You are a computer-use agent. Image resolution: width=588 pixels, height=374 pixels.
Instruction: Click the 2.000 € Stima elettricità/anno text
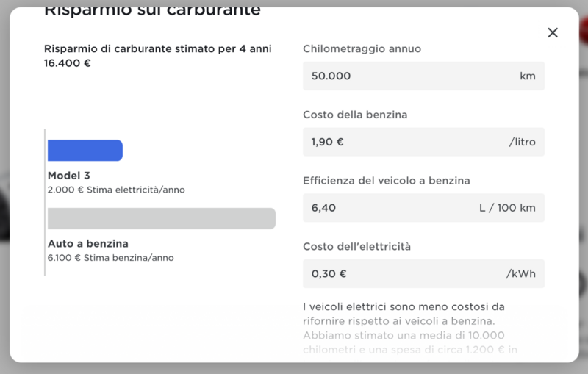(x=116, y=190)
